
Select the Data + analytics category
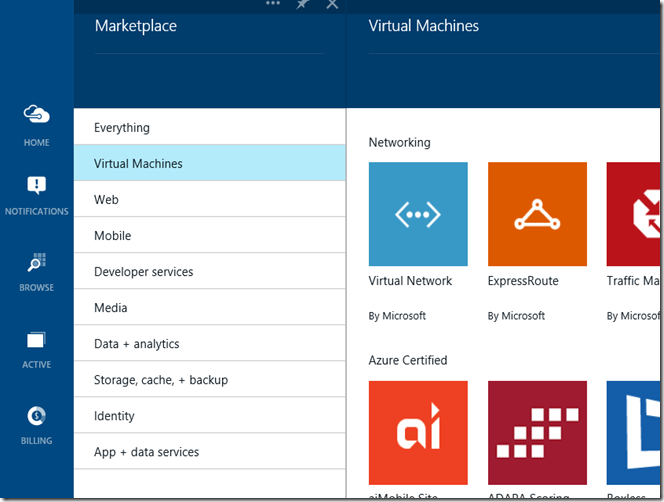(x=136, y=344)
